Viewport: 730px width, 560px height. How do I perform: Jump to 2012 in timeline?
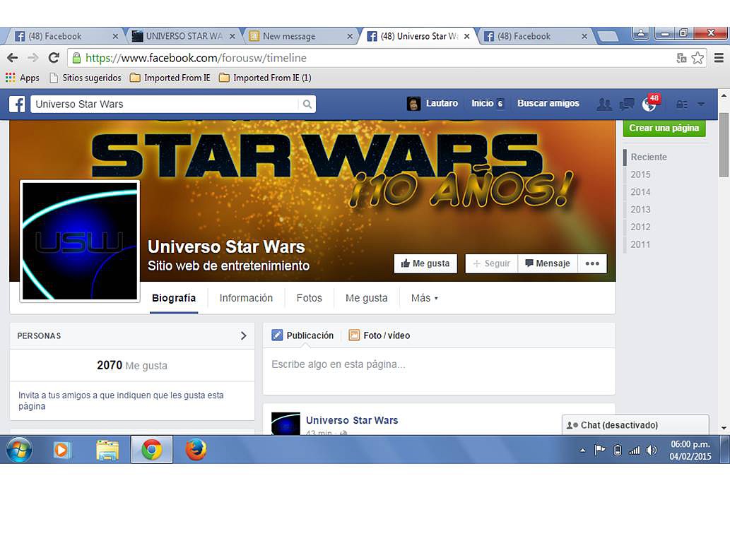click(641, 227)
